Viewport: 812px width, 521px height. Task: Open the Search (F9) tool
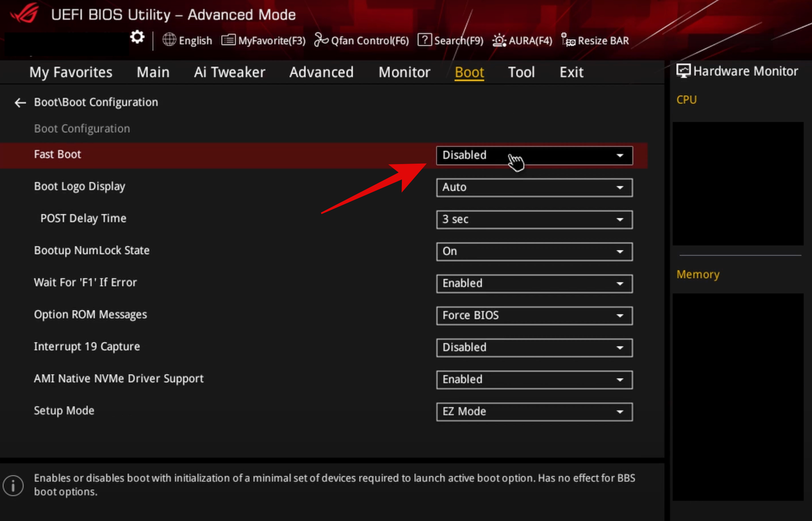point(451,41)
